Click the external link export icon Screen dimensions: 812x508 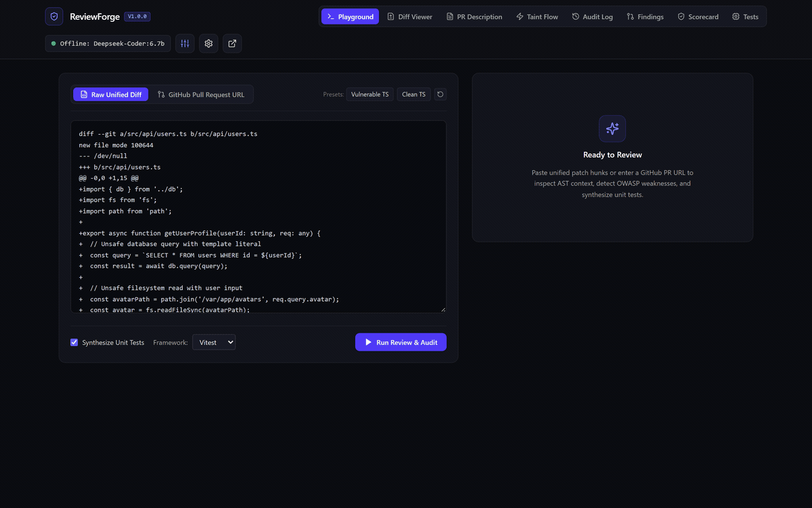[x=232, y=43]
